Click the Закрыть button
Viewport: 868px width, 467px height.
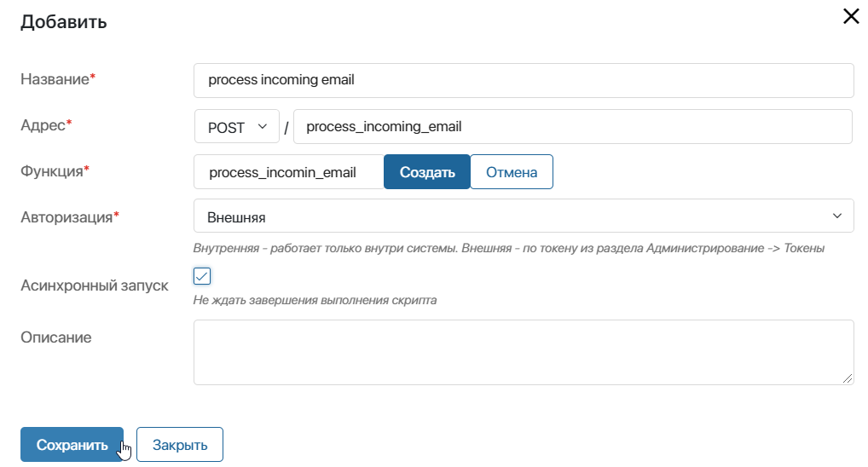pos(180,444)
